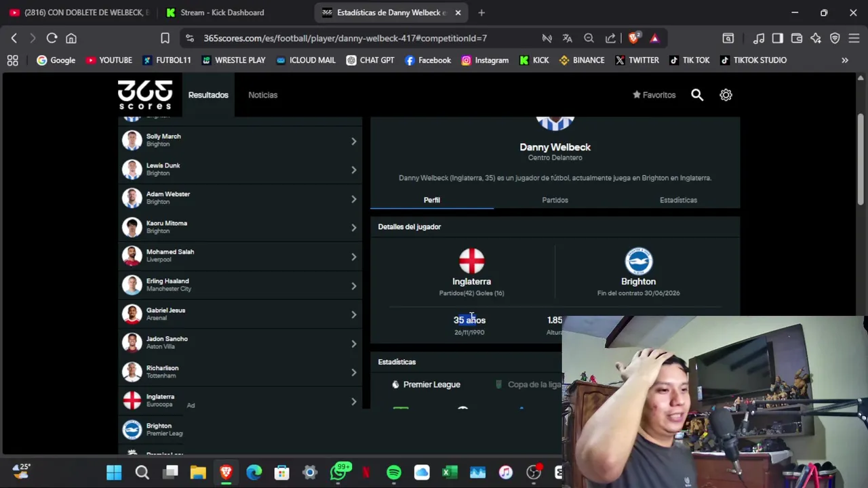This screenshot has width=868, height=488.
Task: Toggle the browser sidebar panel icon
Action: click(x=778, y=38)
